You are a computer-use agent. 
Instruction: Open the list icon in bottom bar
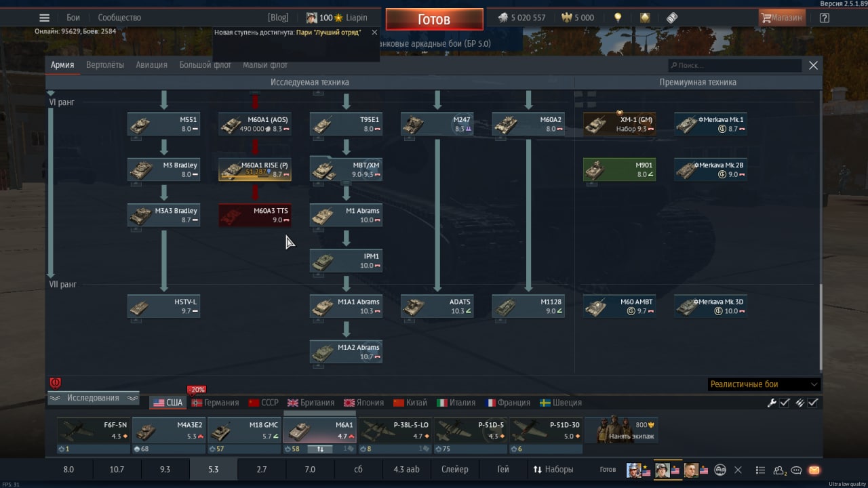760,470
